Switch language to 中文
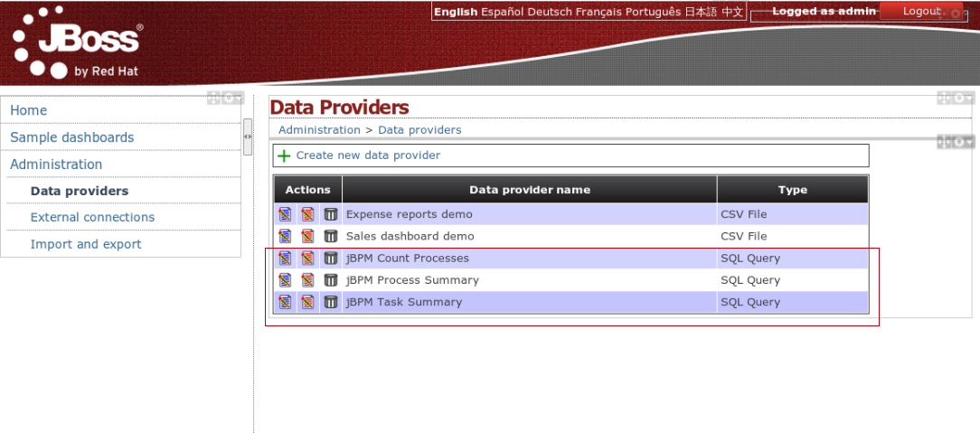This screenshot has height=433, width=980. click(732, 11)
